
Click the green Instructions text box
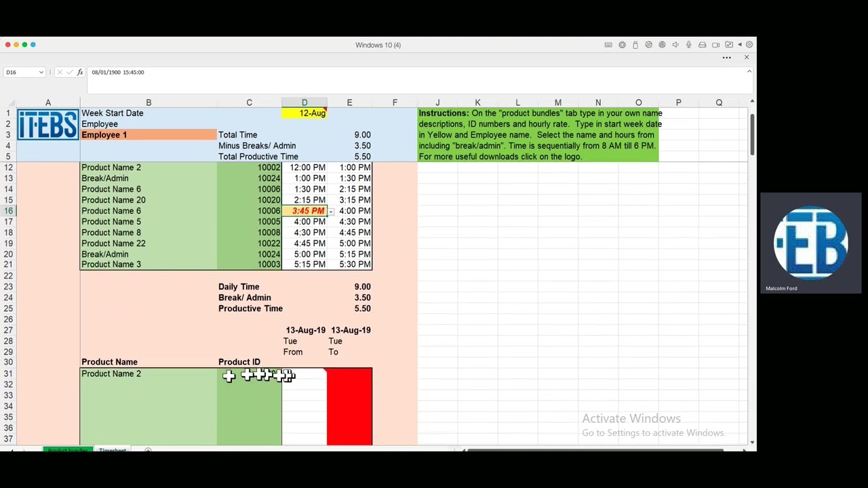pos(538,135)
